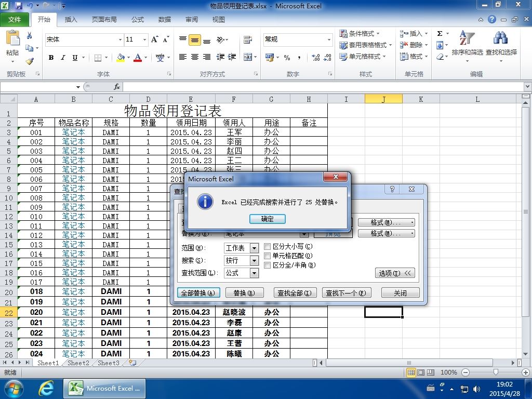This screenshot has height=399, width=532.
Task: Click the Paste clipboard icon
Action: coord(13,38)
